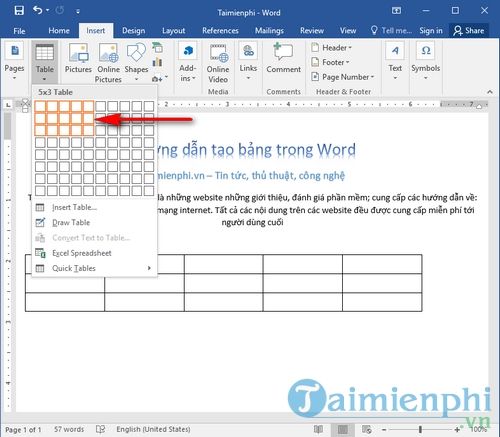Click the tab selector at ruler corner
This screenshot has width=500, height=437.
pos(8,105)
